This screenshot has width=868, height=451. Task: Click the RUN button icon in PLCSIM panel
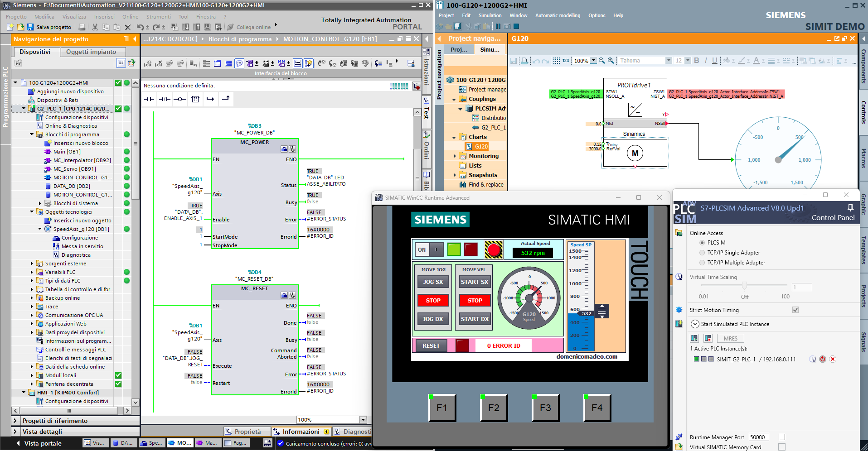(x=694, y=338)
